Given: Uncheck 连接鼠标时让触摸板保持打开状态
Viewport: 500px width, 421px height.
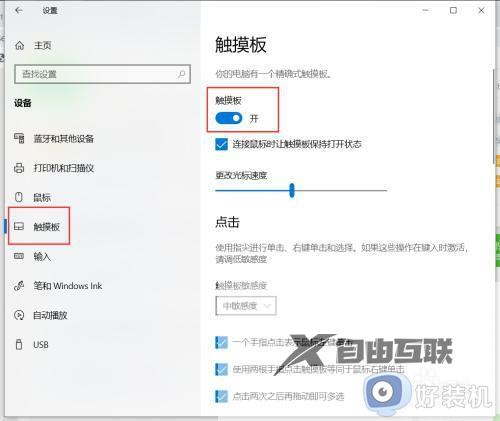Looking at the screenshot, I should click(221, 144).
